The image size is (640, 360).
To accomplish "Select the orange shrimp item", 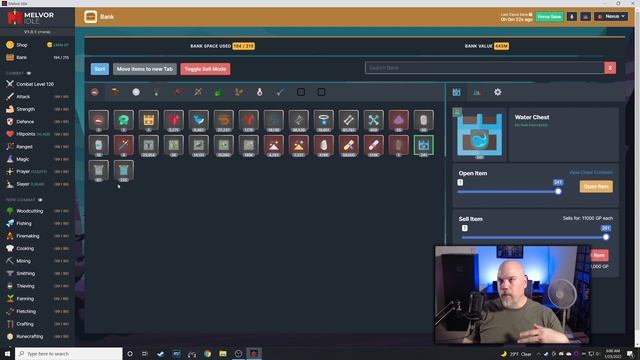I will 224,121.
